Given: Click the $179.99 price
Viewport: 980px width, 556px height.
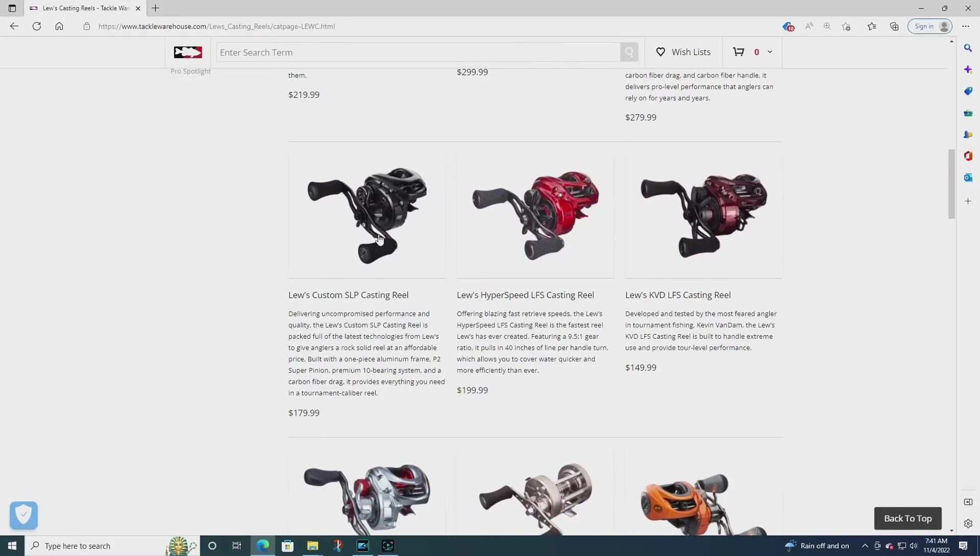Looking at the screenshot, I should 304,413.
